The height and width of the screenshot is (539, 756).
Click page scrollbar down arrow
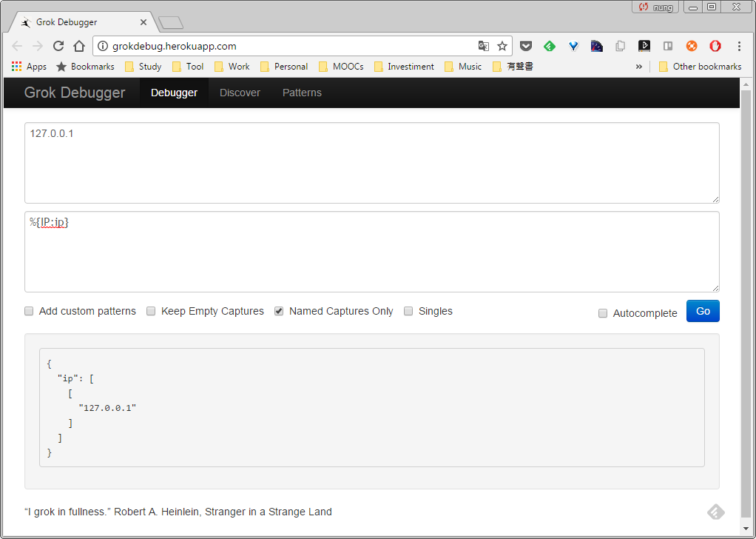pos(746,527)
